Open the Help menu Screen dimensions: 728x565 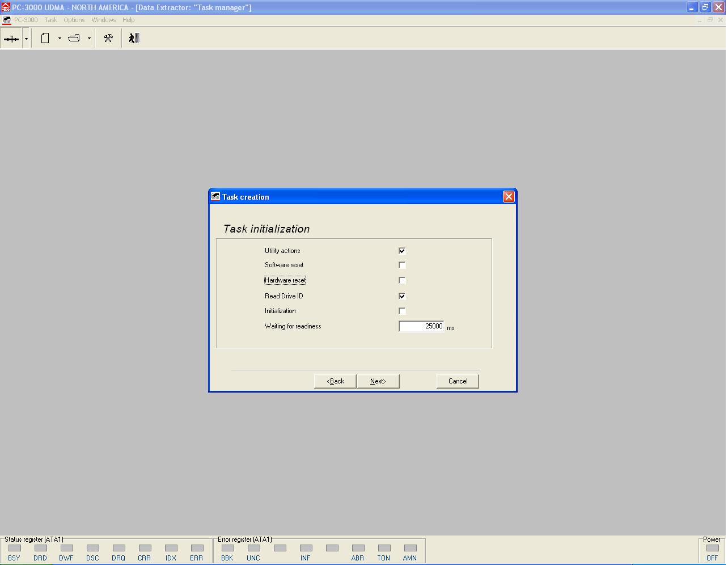tap(129, 20)
